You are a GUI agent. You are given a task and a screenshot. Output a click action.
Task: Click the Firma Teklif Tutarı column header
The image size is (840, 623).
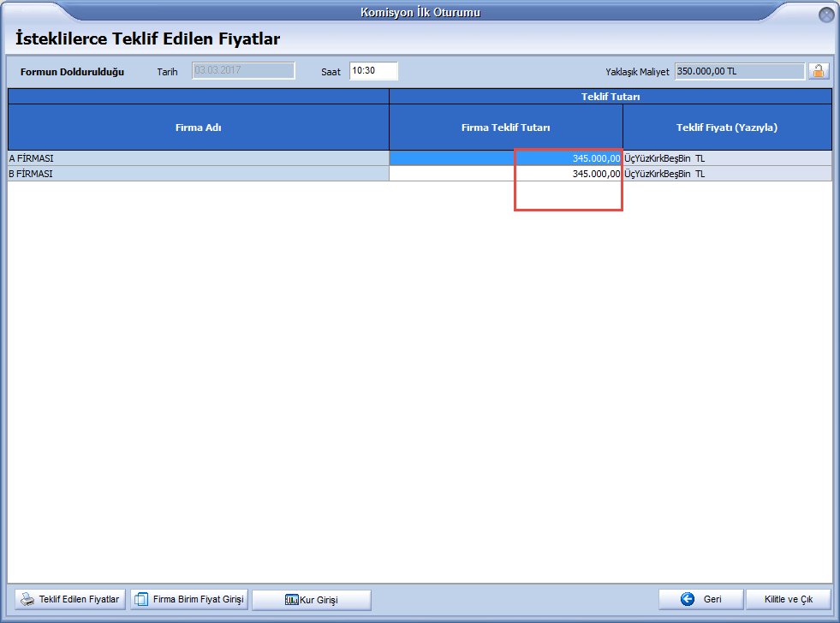(505, 128)
